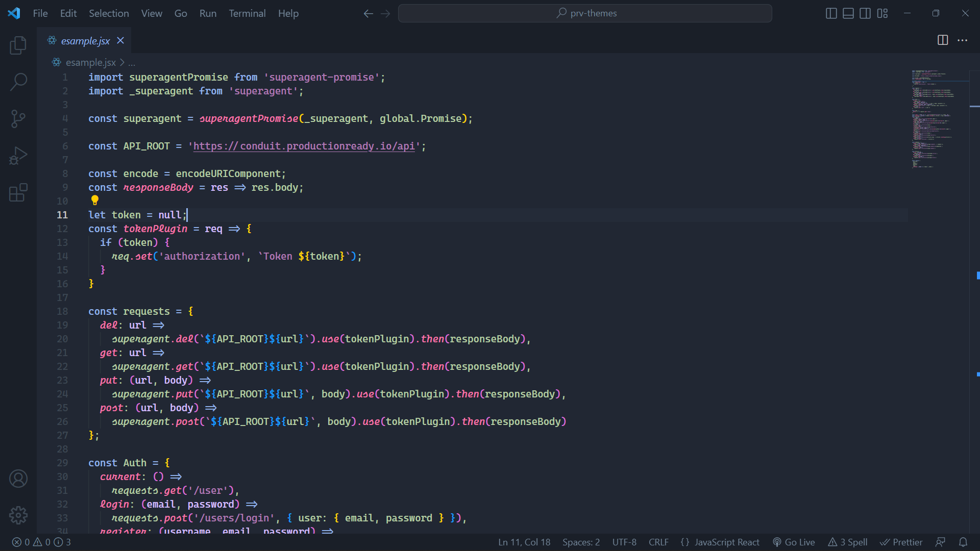
Task: Open the Selection menu
Action: [x=109, y=13]
